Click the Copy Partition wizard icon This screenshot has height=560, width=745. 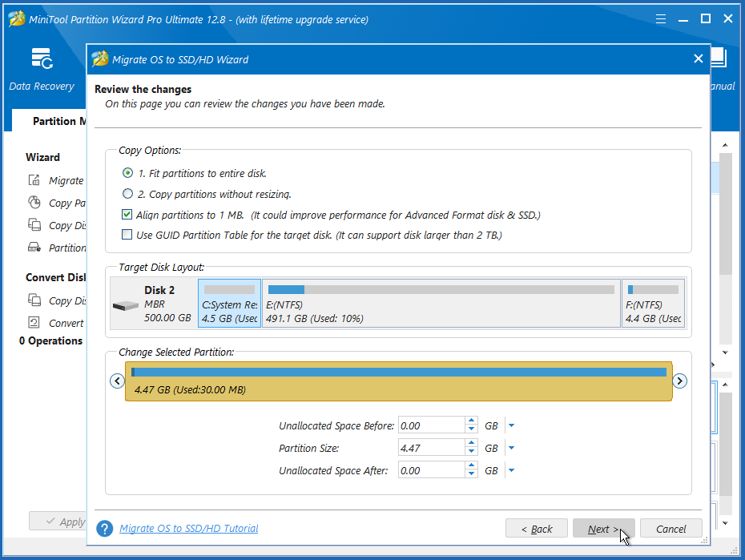click(34, 203)
